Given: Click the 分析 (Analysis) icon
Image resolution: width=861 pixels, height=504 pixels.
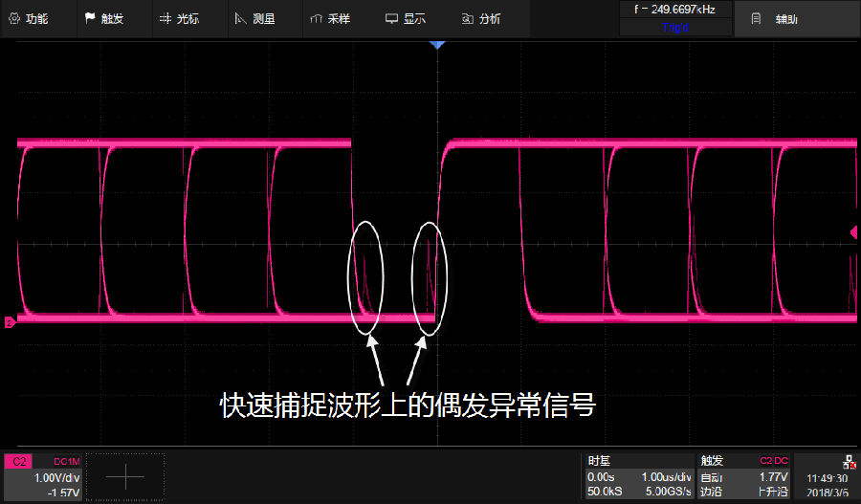Looking at the screenshot, I should click(x=466, y=19).
